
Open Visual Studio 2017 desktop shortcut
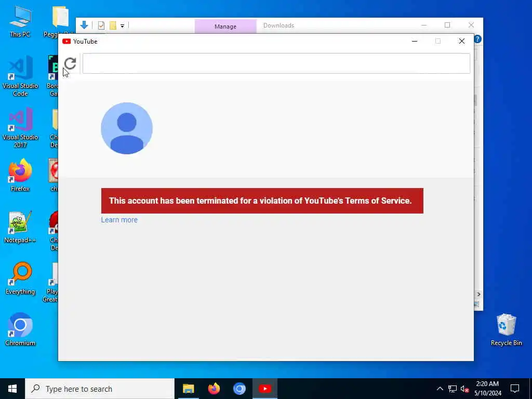(x=20, y=128)
